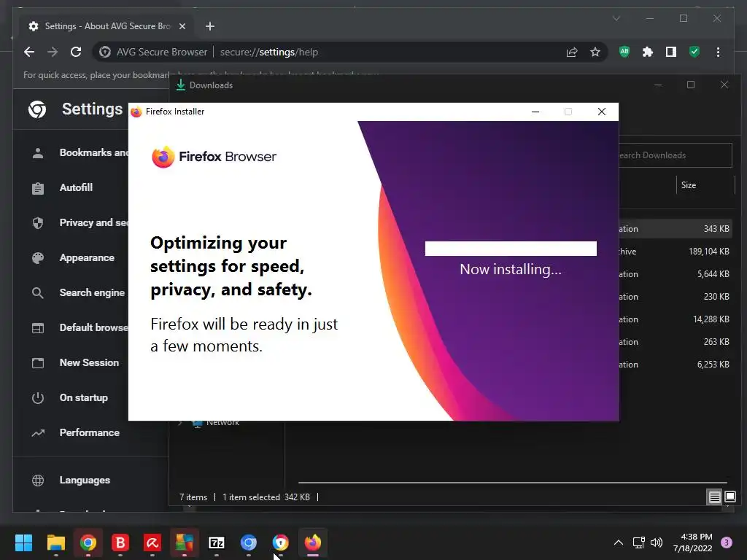
Task: Minimize the Downloads explorer window
Action: pos(658,85)
